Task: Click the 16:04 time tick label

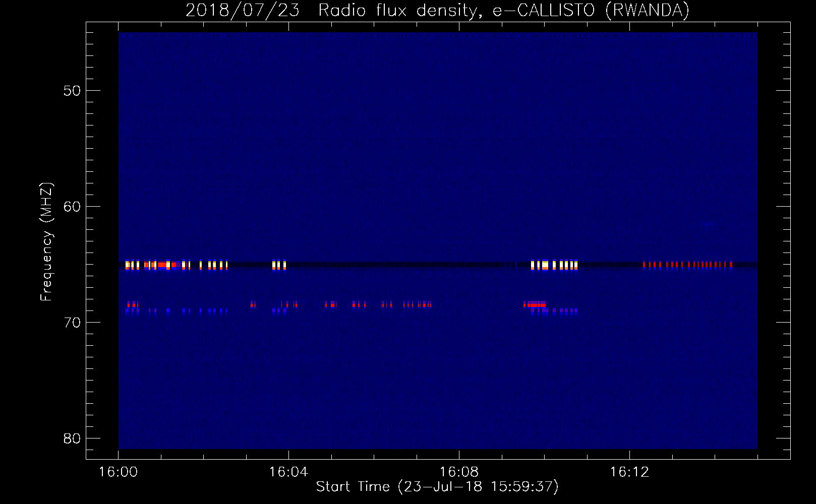Action: point(288,472)
